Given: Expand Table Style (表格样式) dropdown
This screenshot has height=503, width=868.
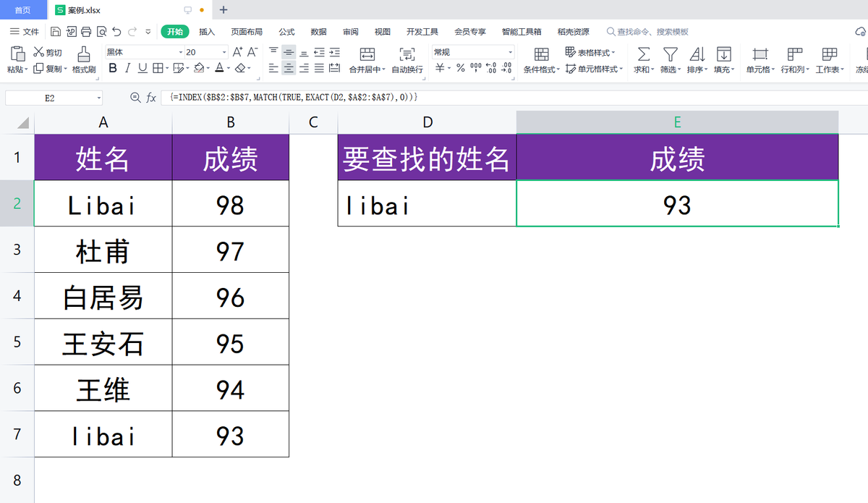Looking at the screenshot, I should [x=613, y=53].
